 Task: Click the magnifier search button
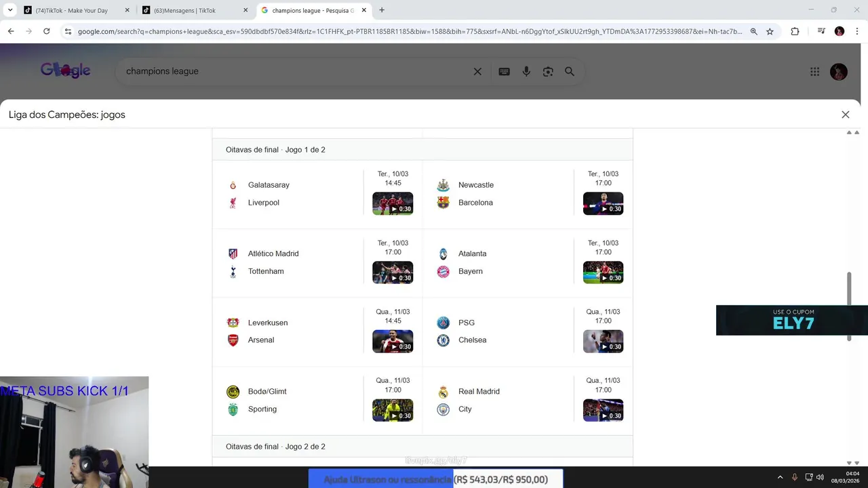coord(570,71)
